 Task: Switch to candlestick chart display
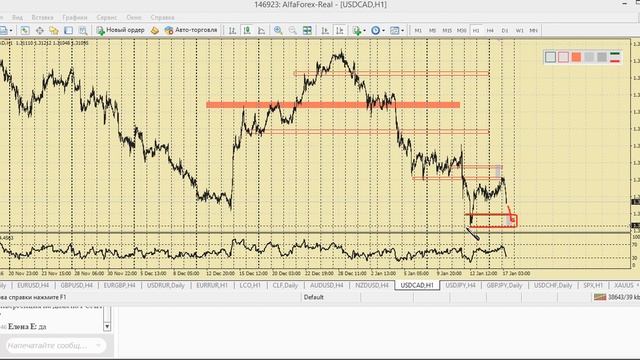247,30
